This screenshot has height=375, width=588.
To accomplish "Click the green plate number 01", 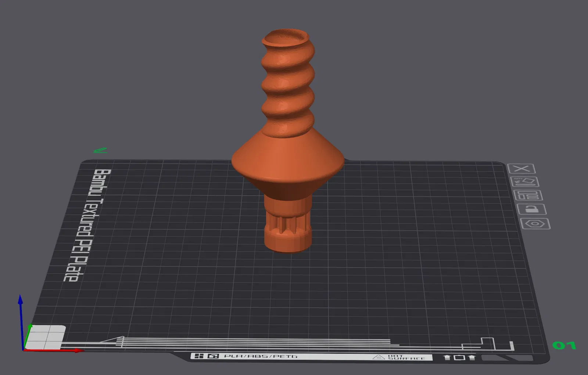I will point(564,345).
